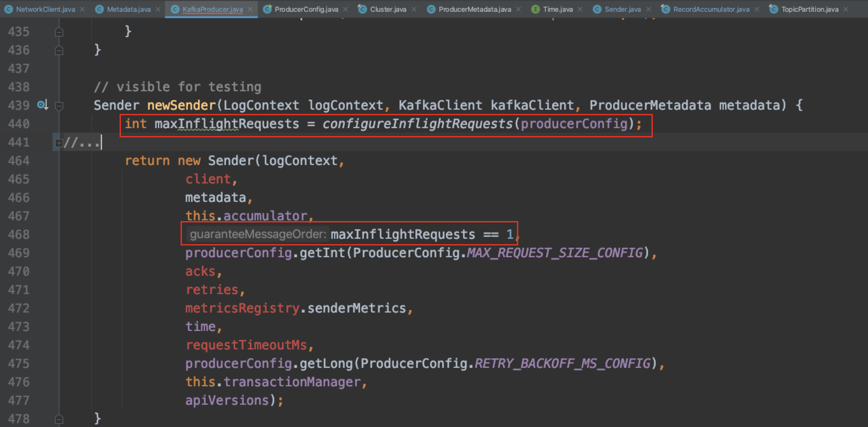This screenshot has width=868, height=427.
Task: Click the MAX_REQUEST_SIZE_CONFIG constant
Action: 555,253
